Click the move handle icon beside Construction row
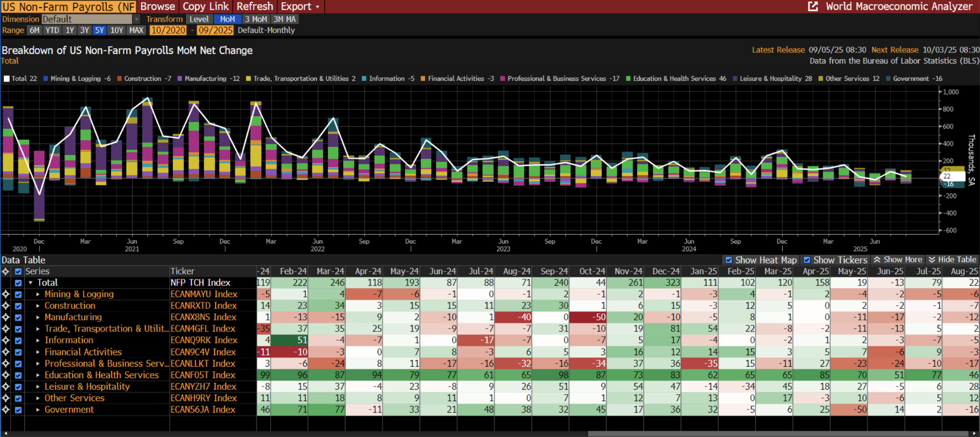 click(x=6, y=306)
